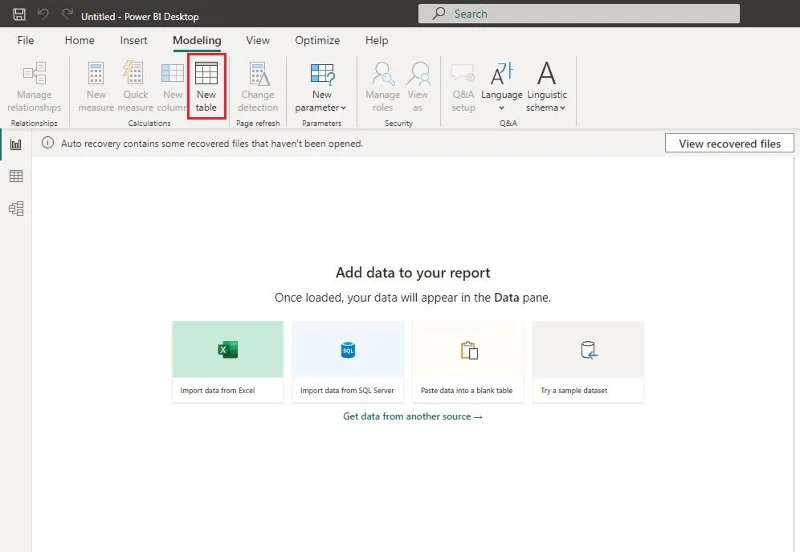Screen dimensions: 800x552
Task: Open Manage roles dialog
Action: (x=383, y=87)
